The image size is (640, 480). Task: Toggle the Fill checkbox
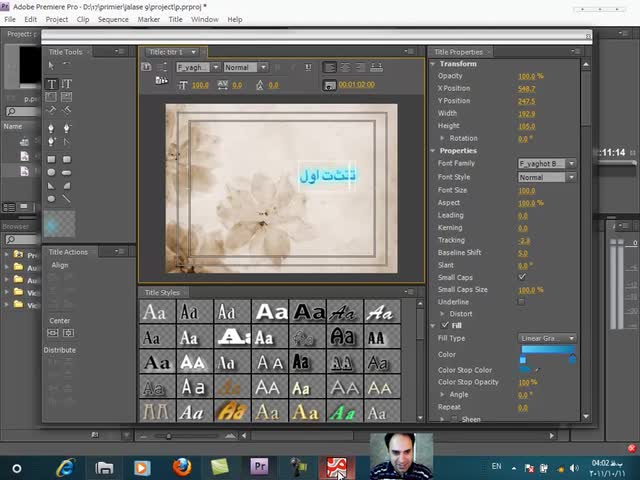pos(445,325)
